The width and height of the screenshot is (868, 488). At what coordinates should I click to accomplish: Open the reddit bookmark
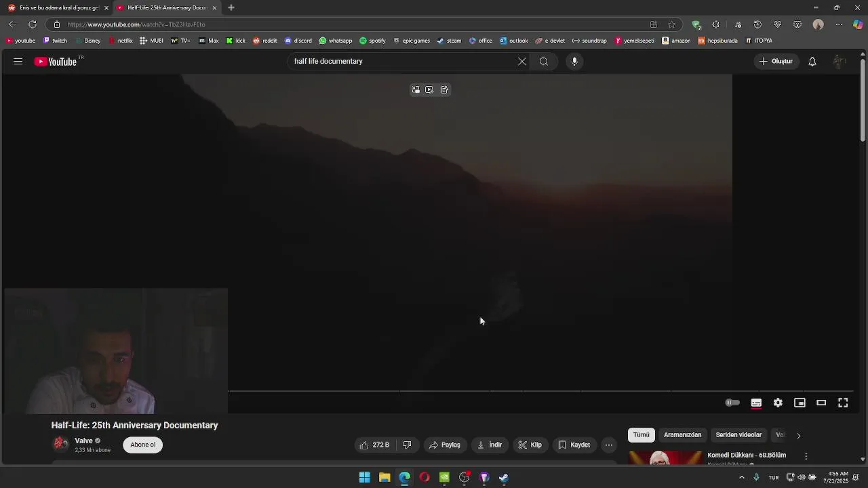click(x=265, y=41)
